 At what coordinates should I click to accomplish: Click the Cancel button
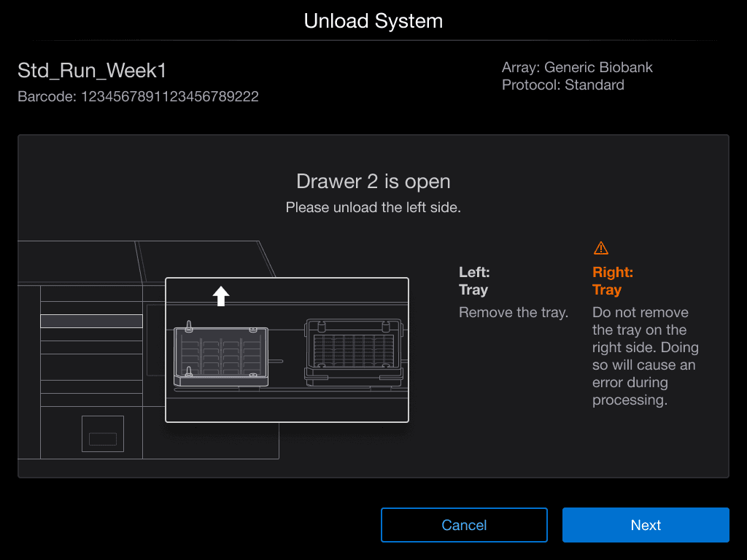[464, 525]
